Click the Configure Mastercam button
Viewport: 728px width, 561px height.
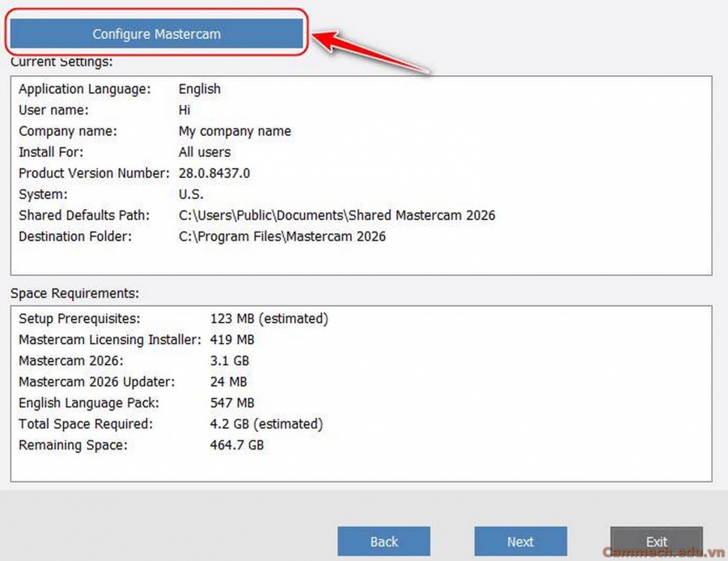pos(156,33)
